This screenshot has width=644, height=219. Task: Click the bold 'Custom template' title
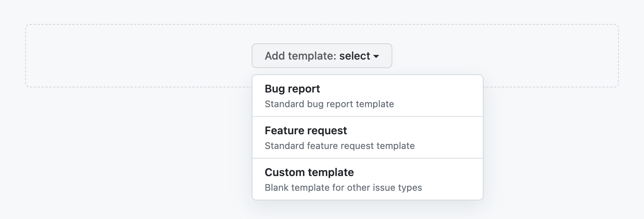(309, 172)
